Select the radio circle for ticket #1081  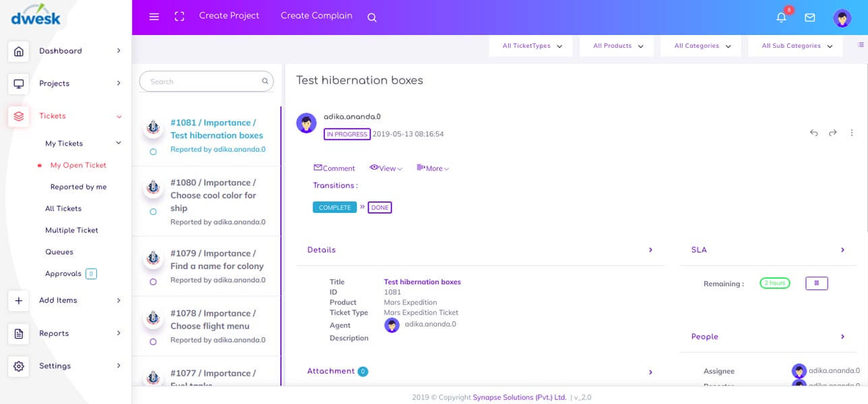click(153, 152)
